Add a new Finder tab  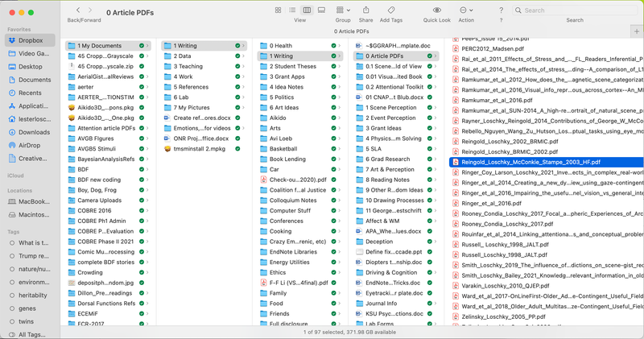[x=637, y=31]
